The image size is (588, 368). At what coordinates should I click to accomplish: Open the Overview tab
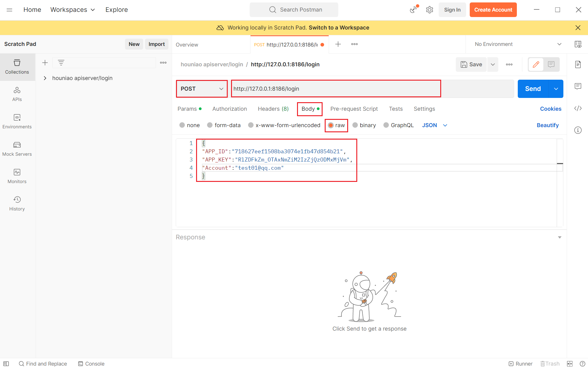187,45
